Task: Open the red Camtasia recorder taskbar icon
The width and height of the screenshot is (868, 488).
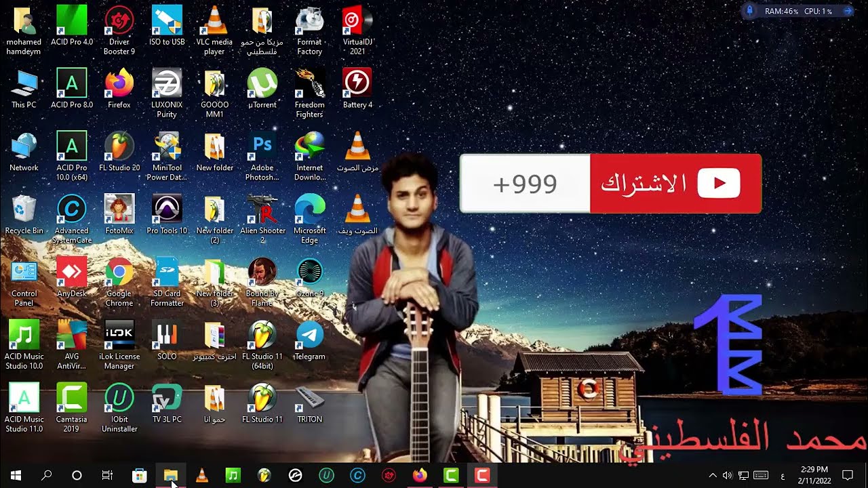Action: pyautogui.click(x=482, y=476)
